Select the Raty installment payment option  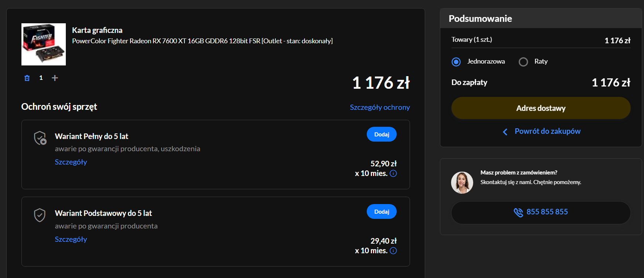523,62
